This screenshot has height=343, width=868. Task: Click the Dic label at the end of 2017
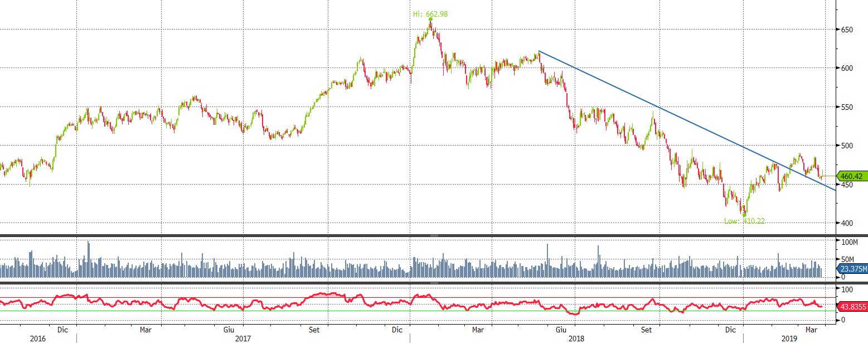click(x=397, y=330)
